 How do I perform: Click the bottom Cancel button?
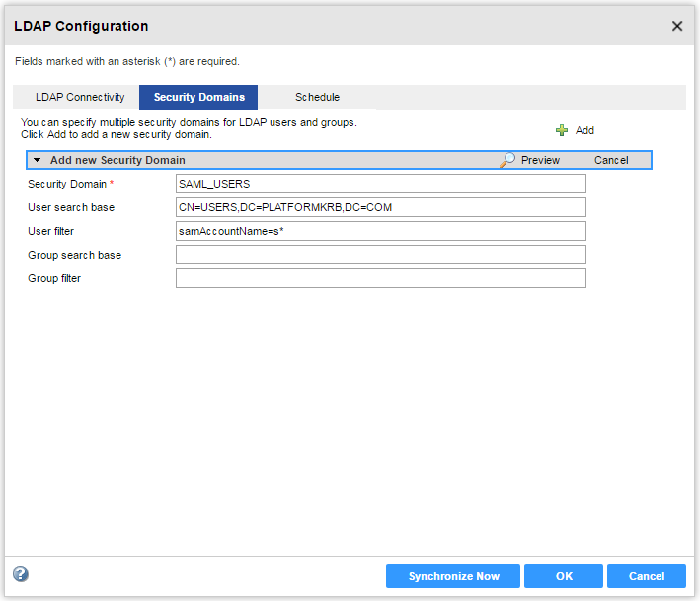(646, 576)
